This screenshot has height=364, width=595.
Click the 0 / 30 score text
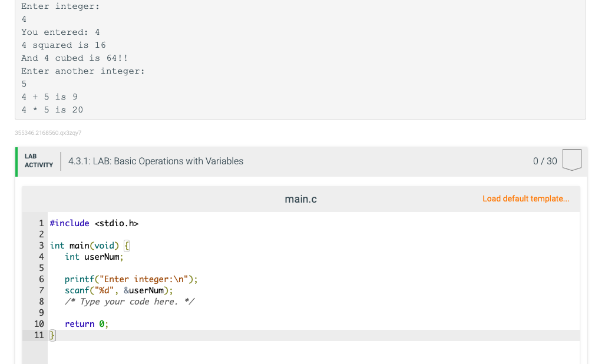(544, 161)
